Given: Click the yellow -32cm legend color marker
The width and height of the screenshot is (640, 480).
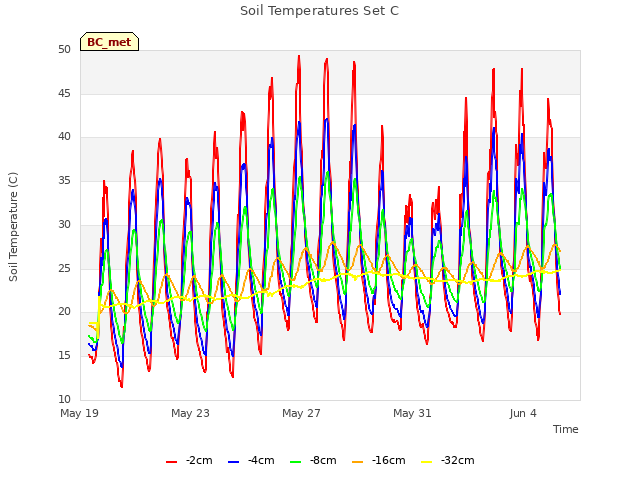Looking at the screenshot, I should click(x=427, y=462).
